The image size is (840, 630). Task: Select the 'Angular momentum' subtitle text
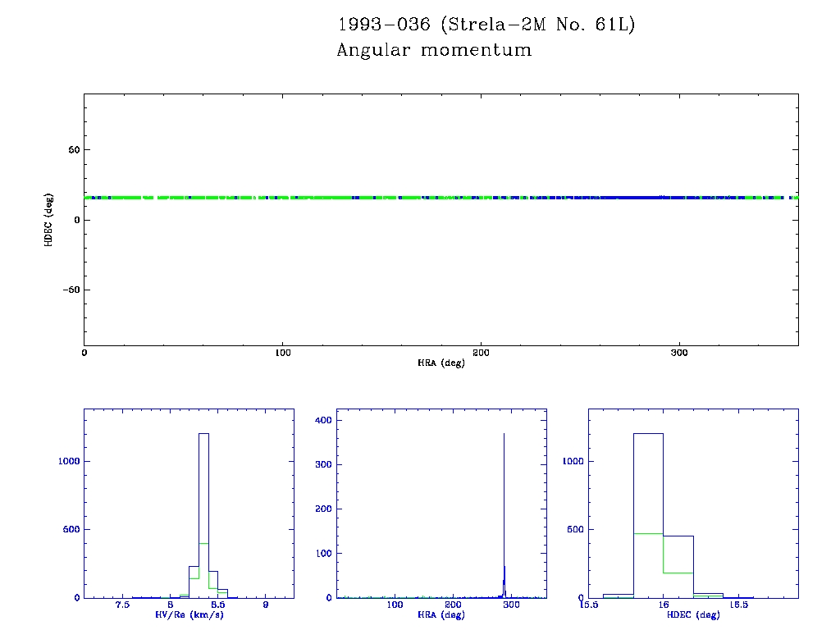(x=434, y=51)
